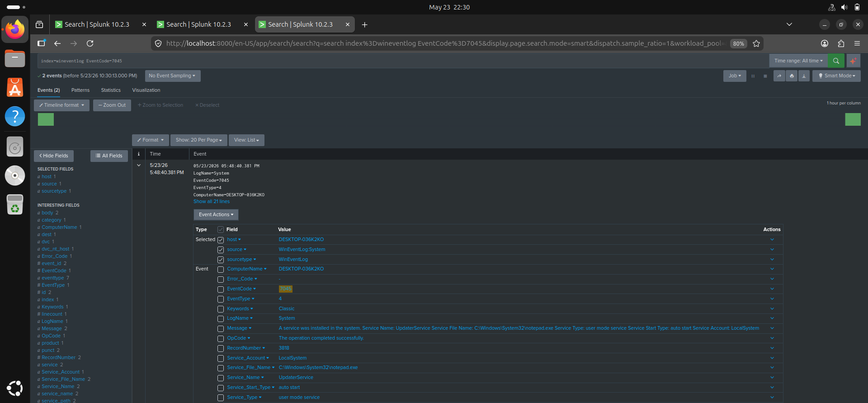Select the EventCode field checkbox
The width and height of the screenshot is (868, 403).
[221, 289]
